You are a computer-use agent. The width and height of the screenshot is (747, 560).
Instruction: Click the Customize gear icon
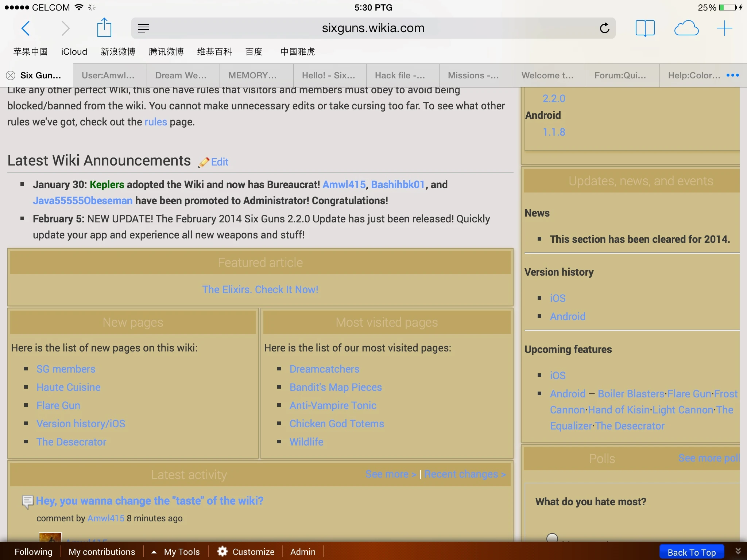click(x=222, y=551)
